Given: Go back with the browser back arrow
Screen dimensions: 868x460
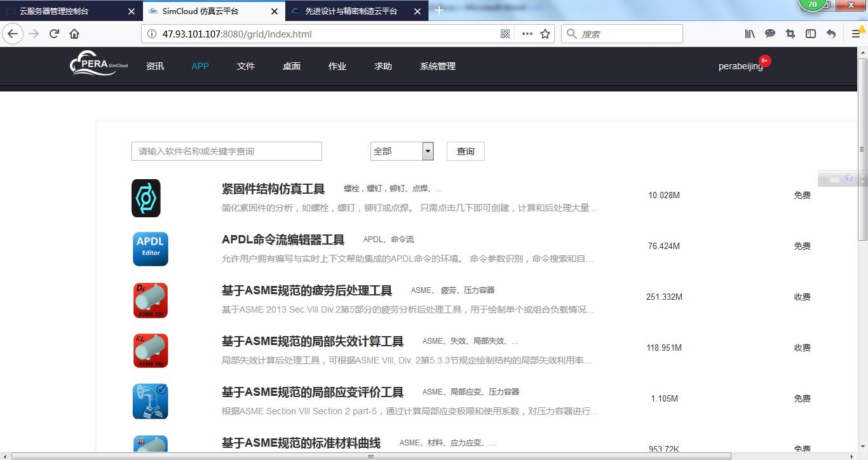Looking at the screenshot, I should [x=13, y=34].
